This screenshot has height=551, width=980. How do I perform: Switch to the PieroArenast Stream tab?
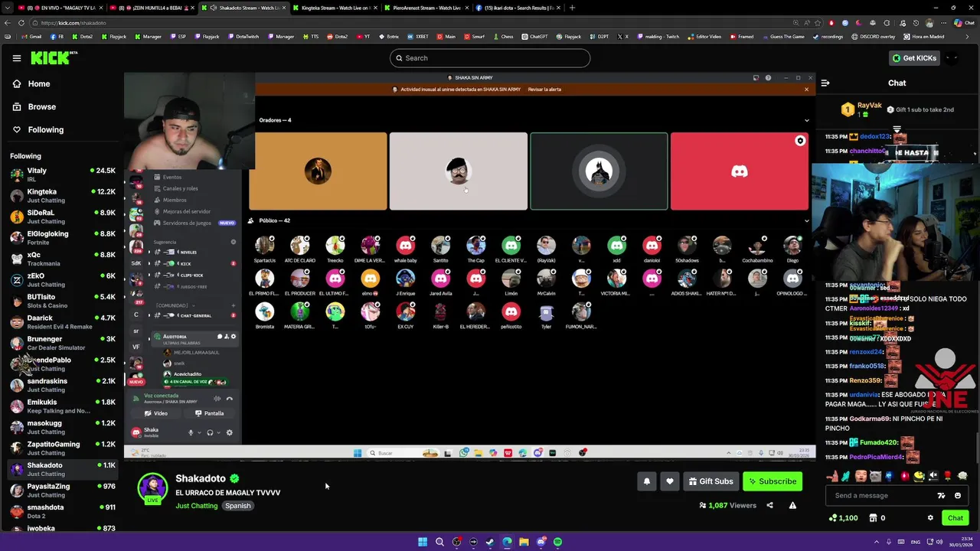click(426, 8)
